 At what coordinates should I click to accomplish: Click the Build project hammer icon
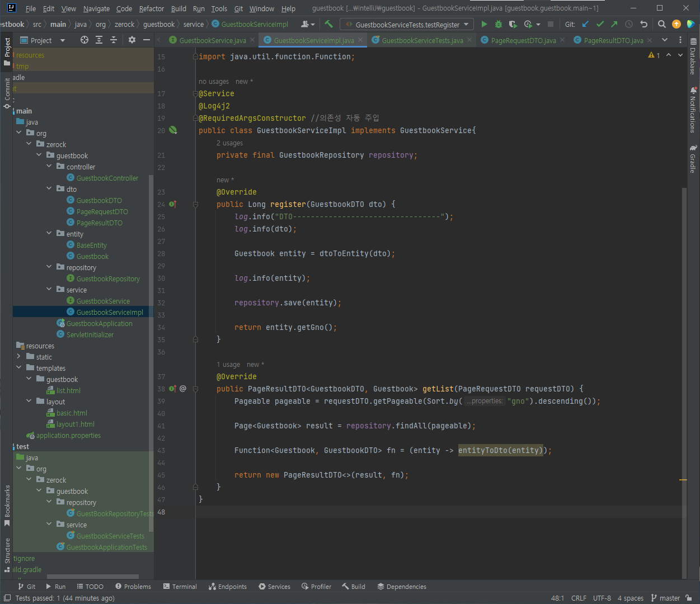(328, 24)
